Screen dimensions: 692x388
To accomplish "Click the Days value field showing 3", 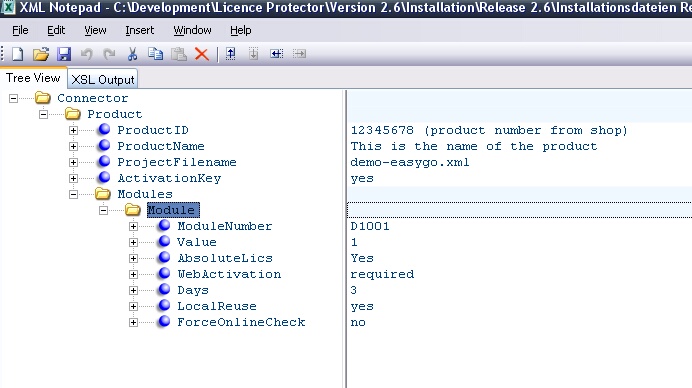I will click(519, 290).
